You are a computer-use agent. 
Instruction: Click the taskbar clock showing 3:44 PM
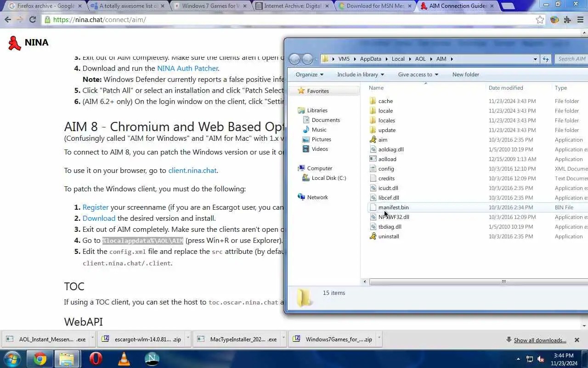(x=564, y=359)
